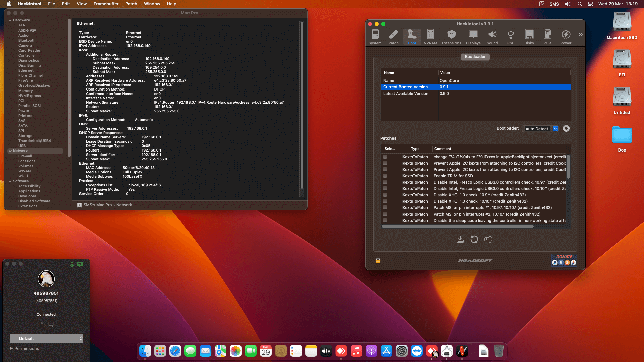
Task: Click the round button beside Bootloader dropdown
Action: (x=566, y=129)
